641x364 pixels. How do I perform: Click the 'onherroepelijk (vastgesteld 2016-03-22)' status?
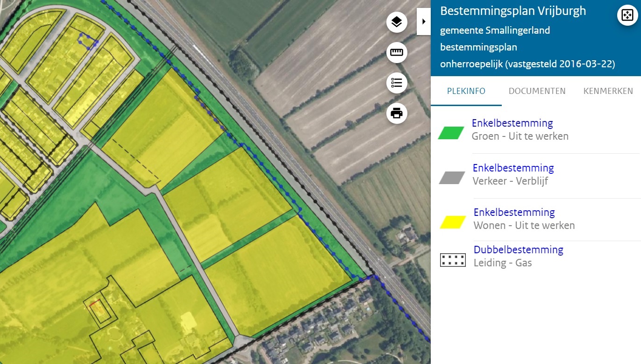(527, 64)
